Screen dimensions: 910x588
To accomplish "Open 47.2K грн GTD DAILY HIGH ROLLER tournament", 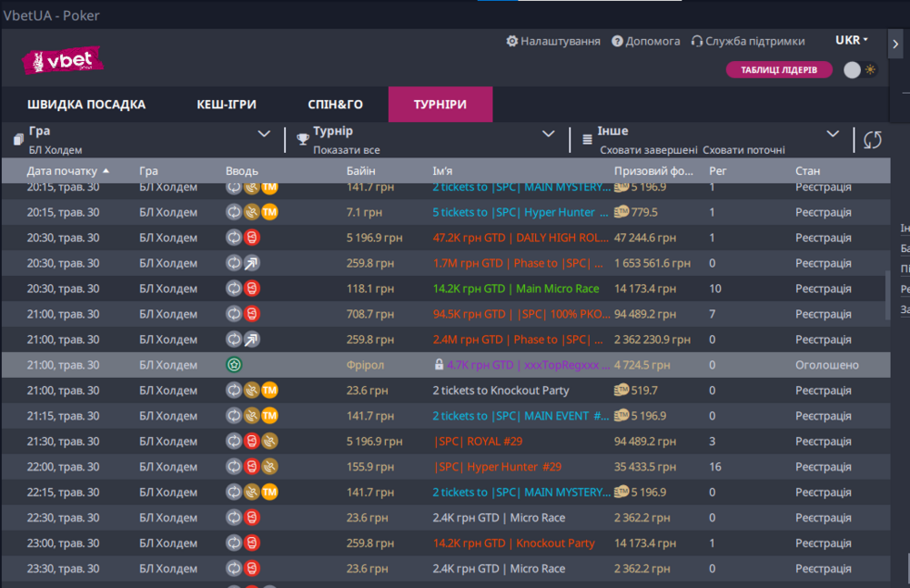I will pyautogui.click(x=521, y=238).
